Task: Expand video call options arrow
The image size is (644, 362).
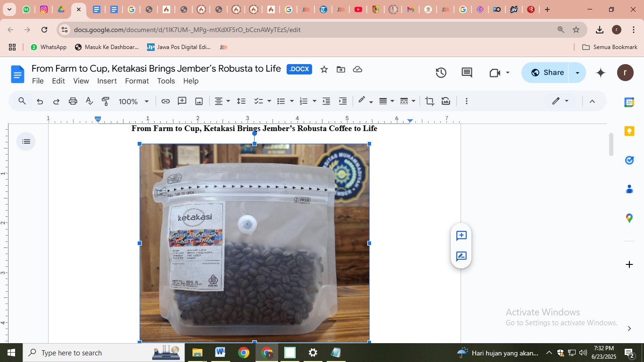Action: [508, 73]
